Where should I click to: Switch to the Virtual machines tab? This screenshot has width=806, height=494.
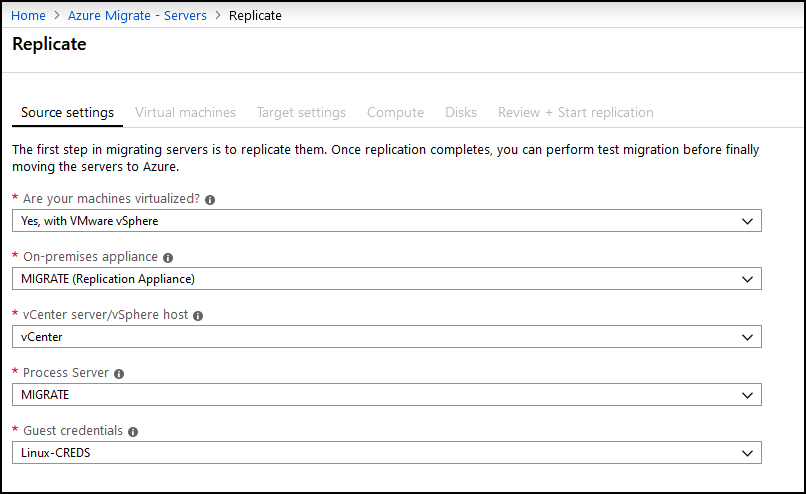point(185,112)
